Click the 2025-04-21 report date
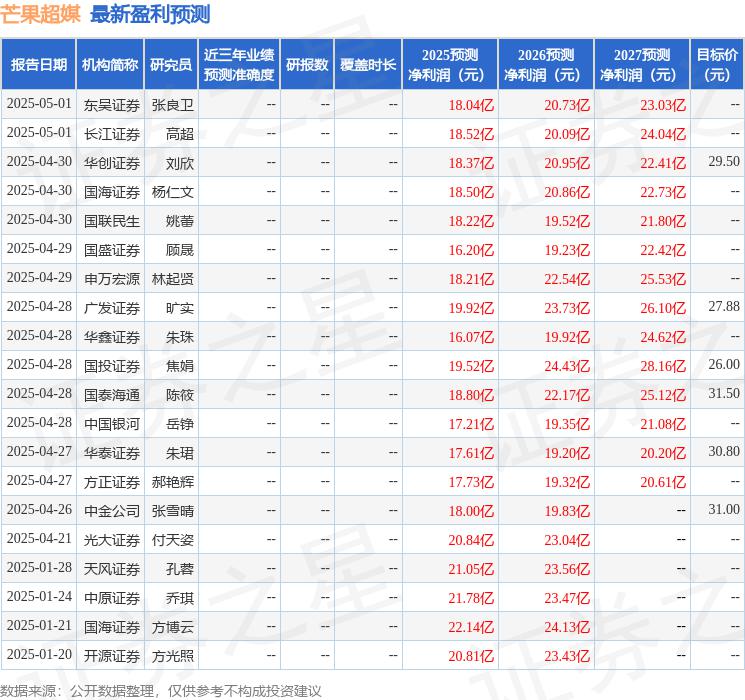This screenshot has height=700, width=745. click(39, 538)
